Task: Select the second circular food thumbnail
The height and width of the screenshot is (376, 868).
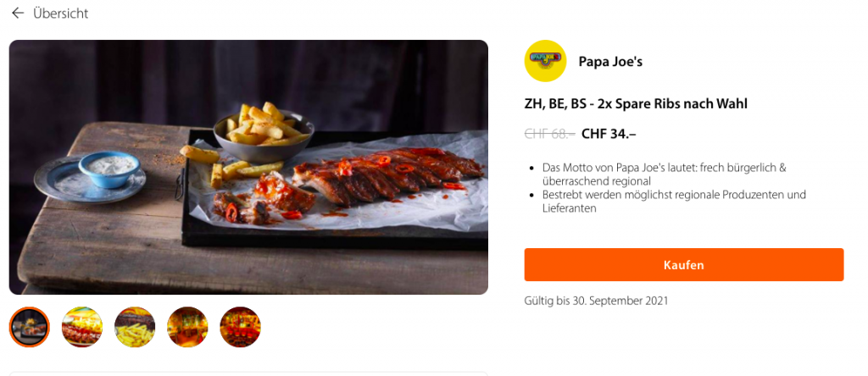Action: click(x=82, y=327)
